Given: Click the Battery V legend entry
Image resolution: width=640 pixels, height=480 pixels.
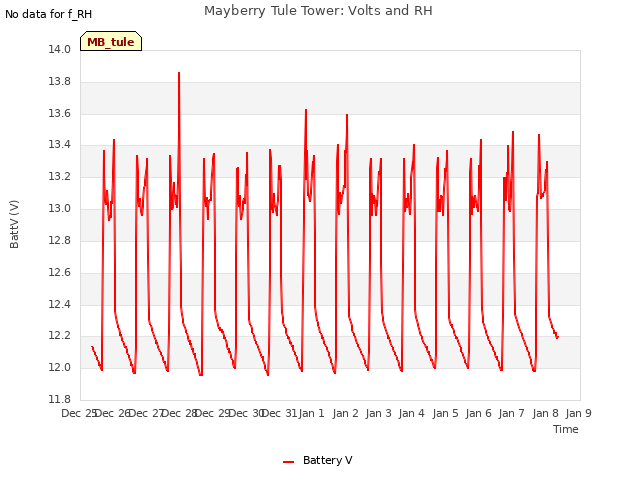Looking at the screenshot, I should [x=318, y=460].
